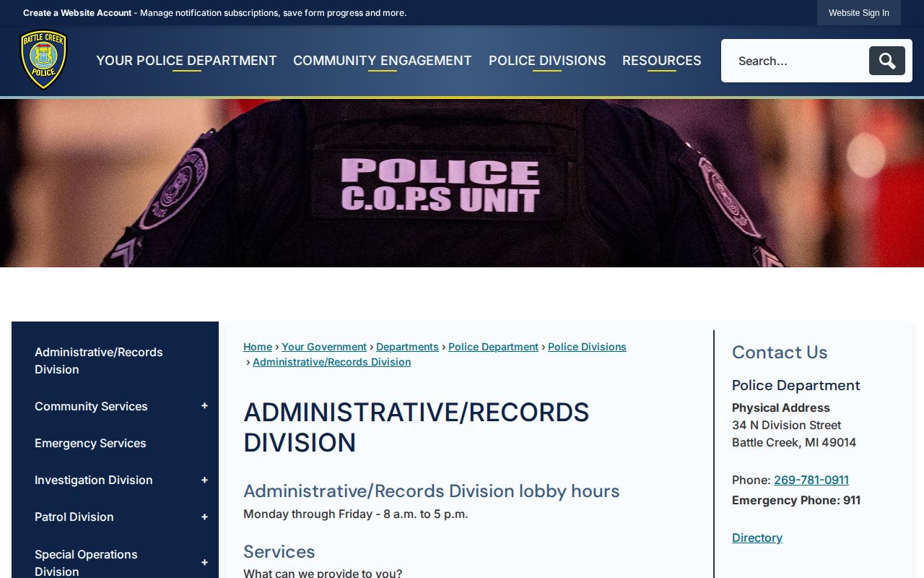Click the Monday through Friday hours text
Screen dimensions: 924x578
click(x=356, y=514)
